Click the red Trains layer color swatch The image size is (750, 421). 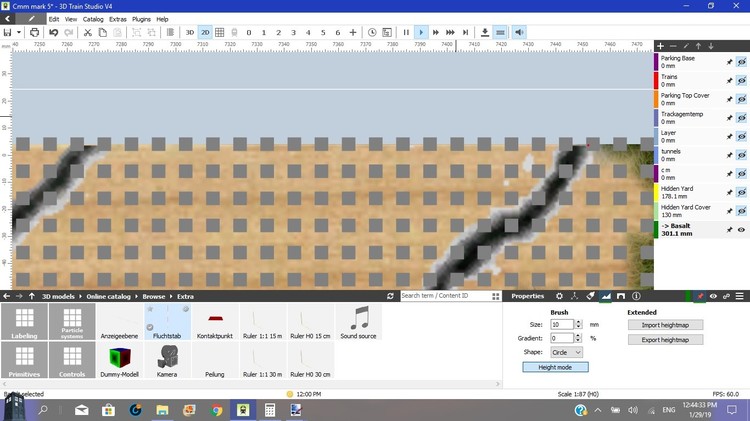click(656, 81)
